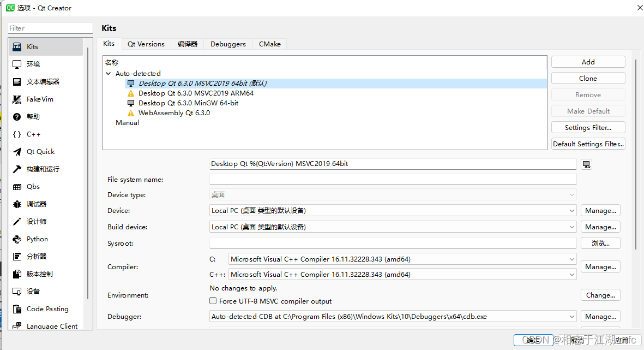Select the 版本控制 sidebar item

(36, 274)
